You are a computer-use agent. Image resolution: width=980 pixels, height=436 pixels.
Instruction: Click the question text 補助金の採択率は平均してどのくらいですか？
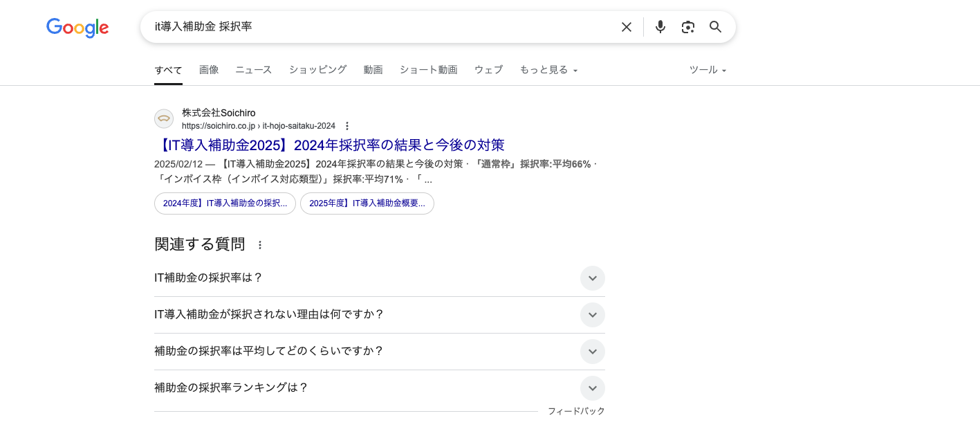[269, 351]
